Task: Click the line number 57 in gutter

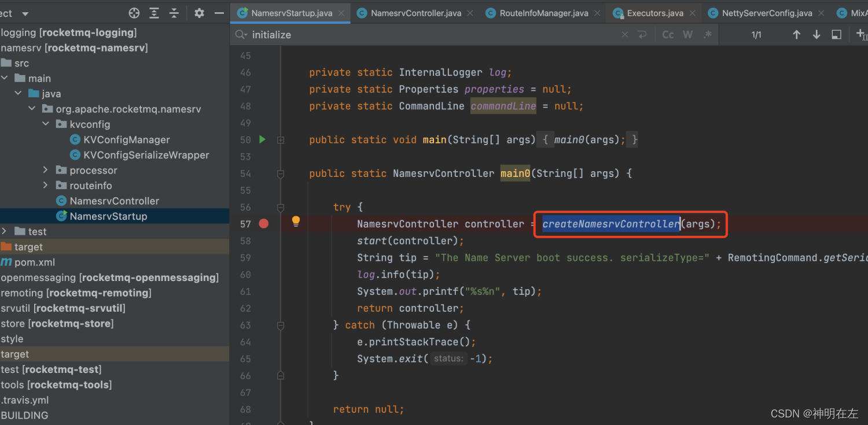Action: pos(245,224)
